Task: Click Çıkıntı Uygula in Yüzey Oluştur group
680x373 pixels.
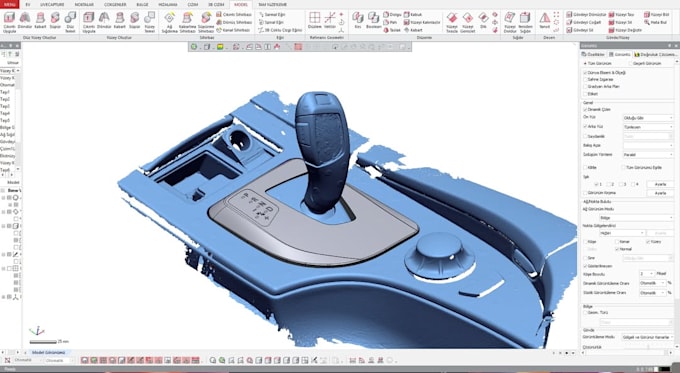Action: pos(88,18)
